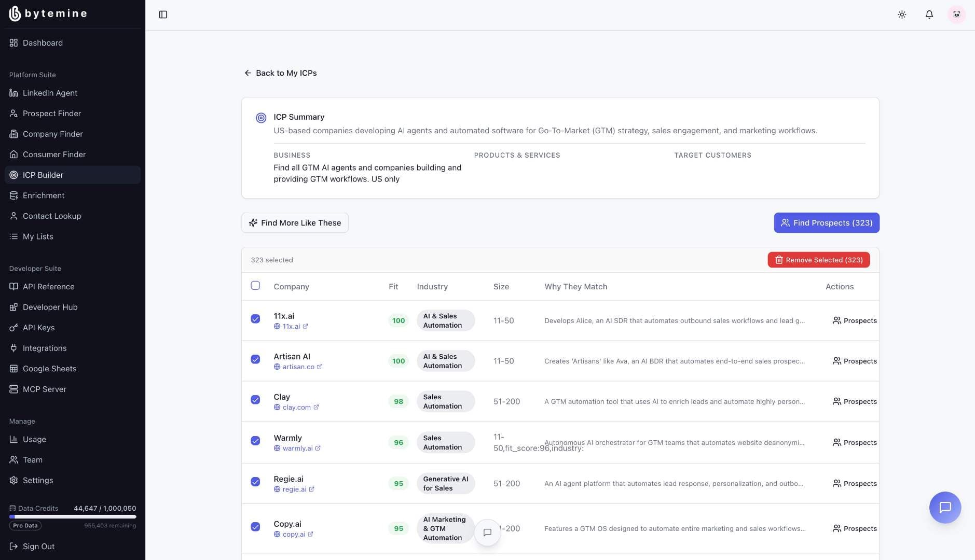Image resolution: width=975 pixels, height=560 pixels.
Task: Open the LinkedIn Agent tool
Action: tap(50, 93)
